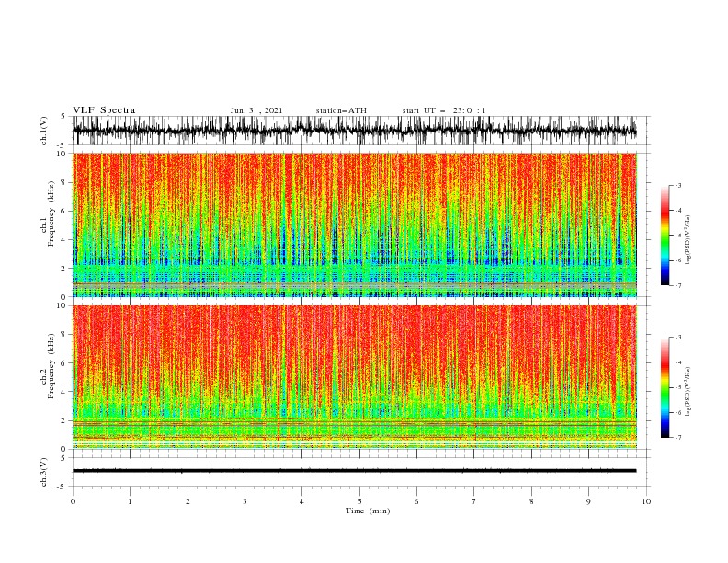
Task: Click the "8" frequency tick of ch.2 spectrogram
Action: point(63,335)
